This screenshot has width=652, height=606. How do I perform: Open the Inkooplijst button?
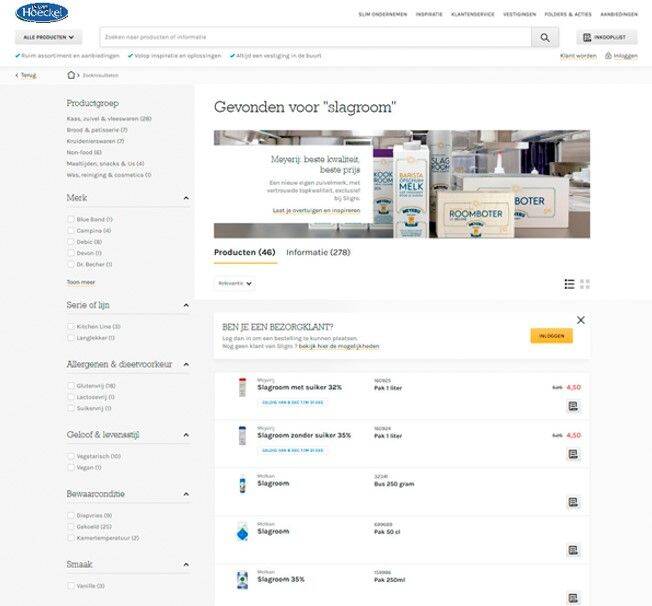pyautogui.click(x=607, y=37)
